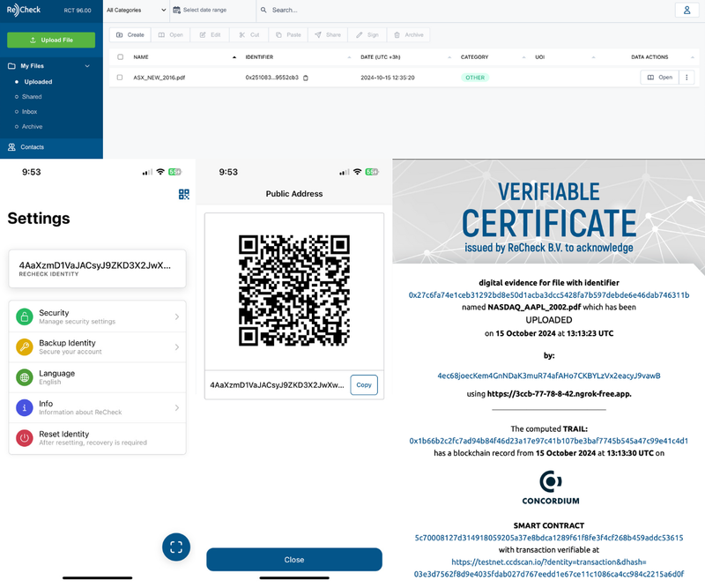The width and height of the screenshot is (705, 588).
Task: Open the My Files folder item
Action: tap(32, 66)
